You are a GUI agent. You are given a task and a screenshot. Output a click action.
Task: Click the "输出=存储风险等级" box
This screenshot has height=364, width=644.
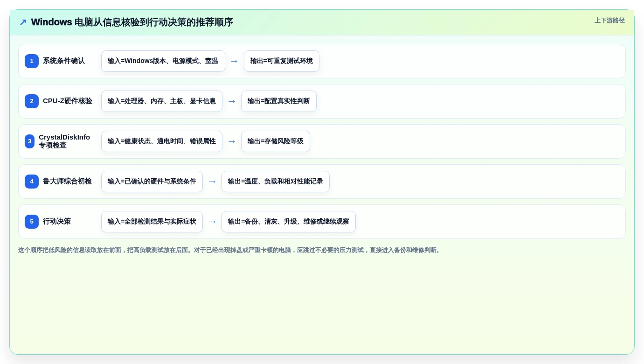[x=276, y=141]
